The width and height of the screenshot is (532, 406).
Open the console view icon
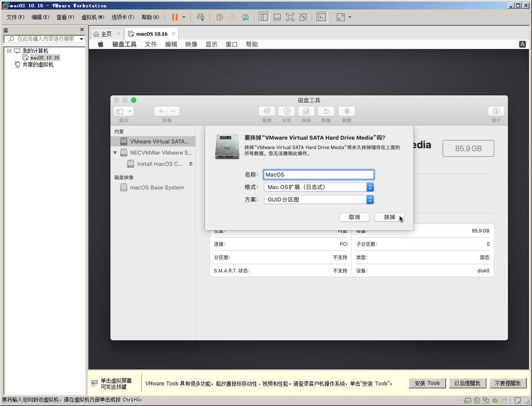[321, 17]
